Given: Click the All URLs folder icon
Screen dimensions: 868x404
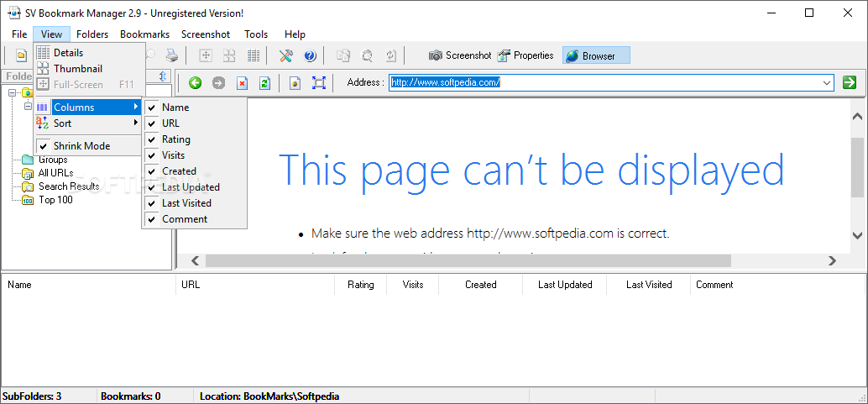Looking at the screenshot, I should [x=29, y=173].
